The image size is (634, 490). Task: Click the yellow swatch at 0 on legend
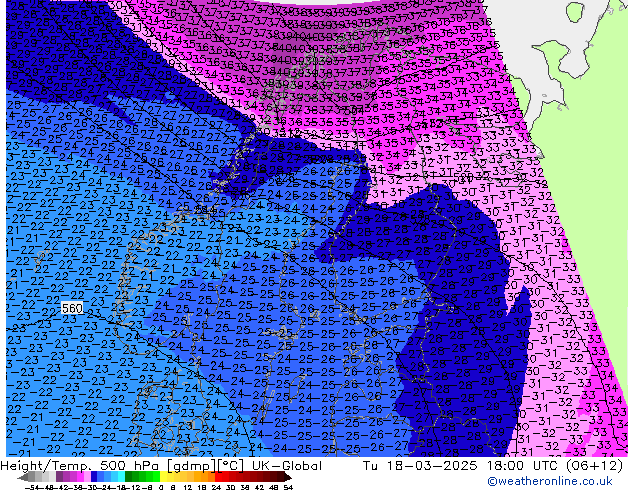[x=163, y=477]
